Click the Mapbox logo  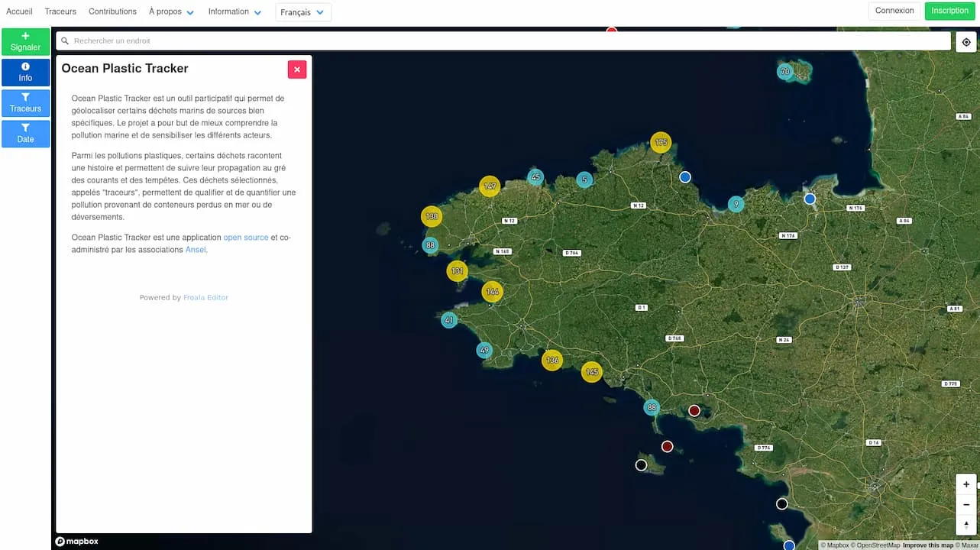[76, 542]
